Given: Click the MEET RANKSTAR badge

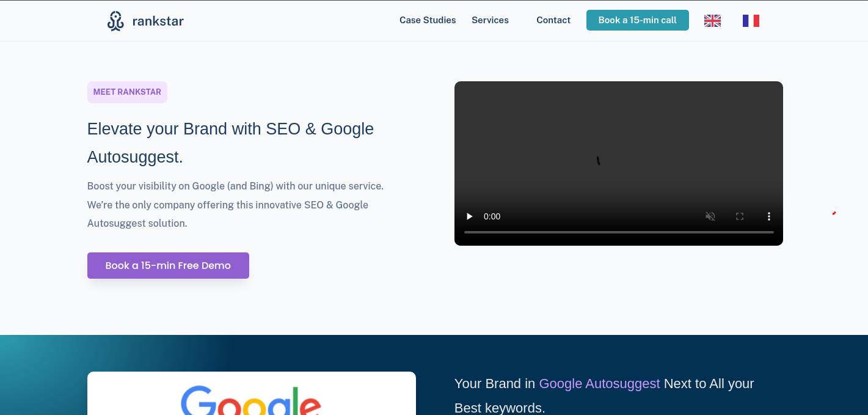Looking at the screenshot, I should click(127, 92).
